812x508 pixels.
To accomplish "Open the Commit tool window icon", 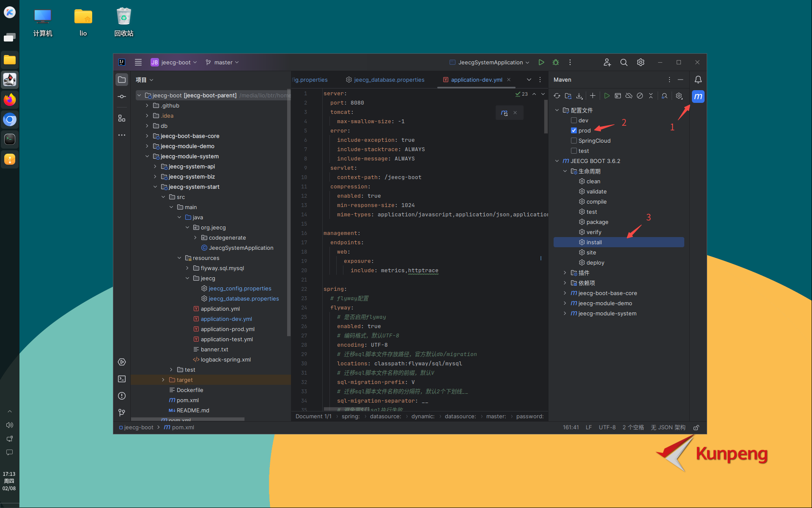I will point(122,97).
